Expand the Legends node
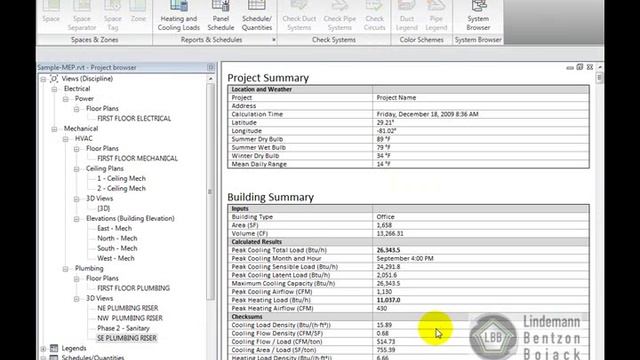Image resolution: width=640 pixels, height=360 pixels. tap(43, 349)
